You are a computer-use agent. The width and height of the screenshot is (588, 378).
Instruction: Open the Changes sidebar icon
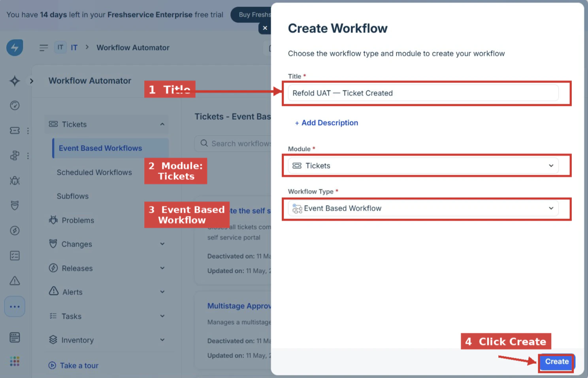tap(15, 205)
